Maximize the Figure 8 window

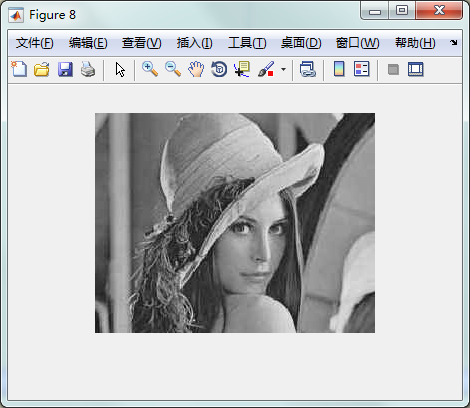pos(402,11)
